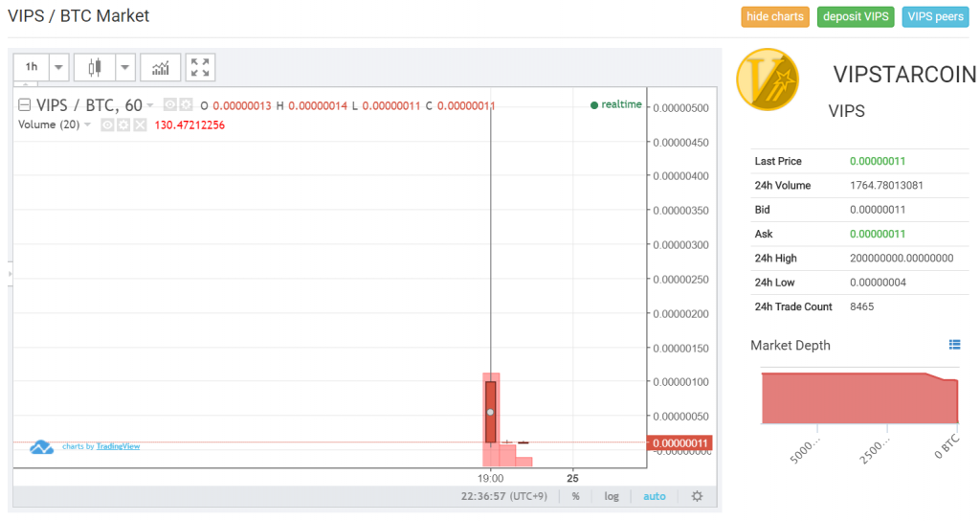Hide the Volume indicator with eye icon
The image size is (980, 521).
click(x=107, y=125)
